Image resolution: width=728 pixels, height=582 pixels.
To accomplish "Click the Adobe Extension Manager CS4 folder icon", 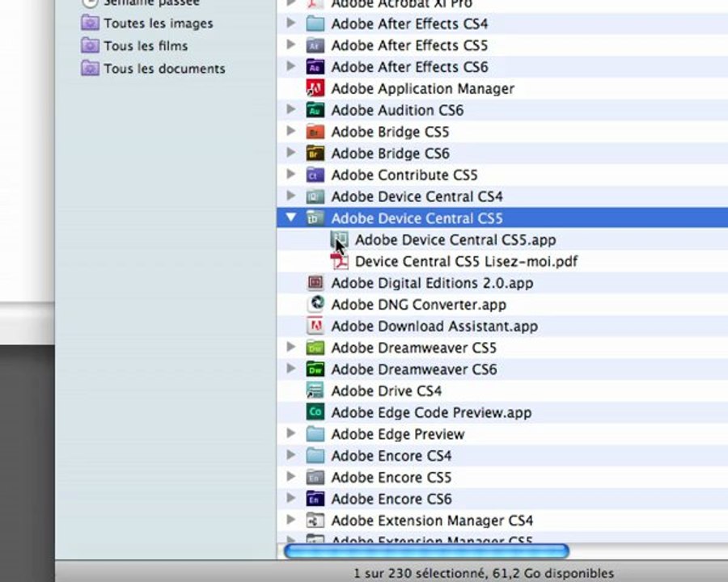I will coord(315,521).
